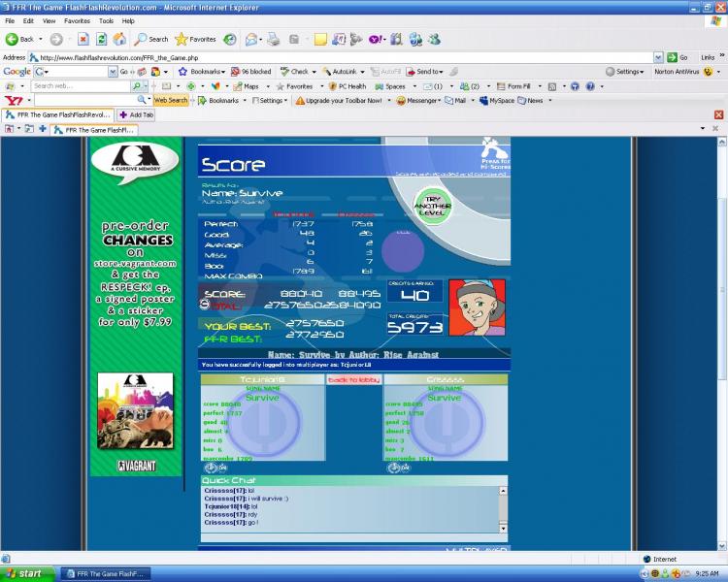Click the MySpace toolbar button
Viewport: 728px width, 582px height.
pos(496,101)
